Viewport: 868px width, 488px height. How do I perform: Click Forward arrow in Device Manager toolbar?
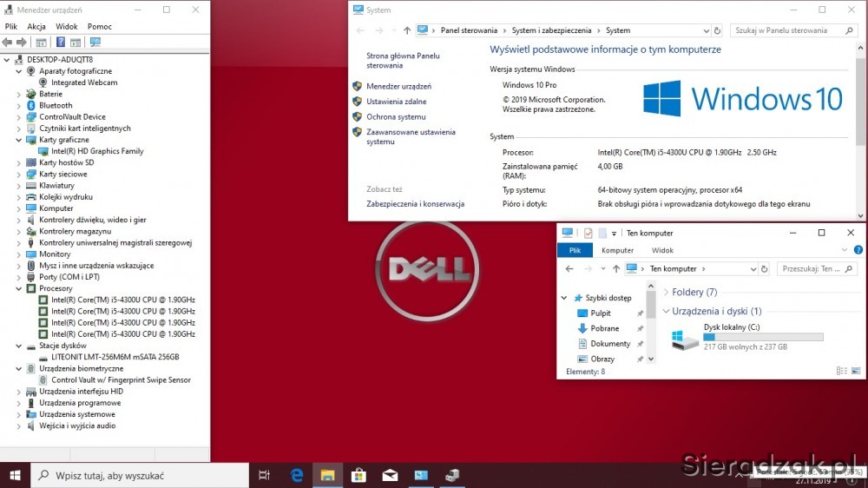21,42
